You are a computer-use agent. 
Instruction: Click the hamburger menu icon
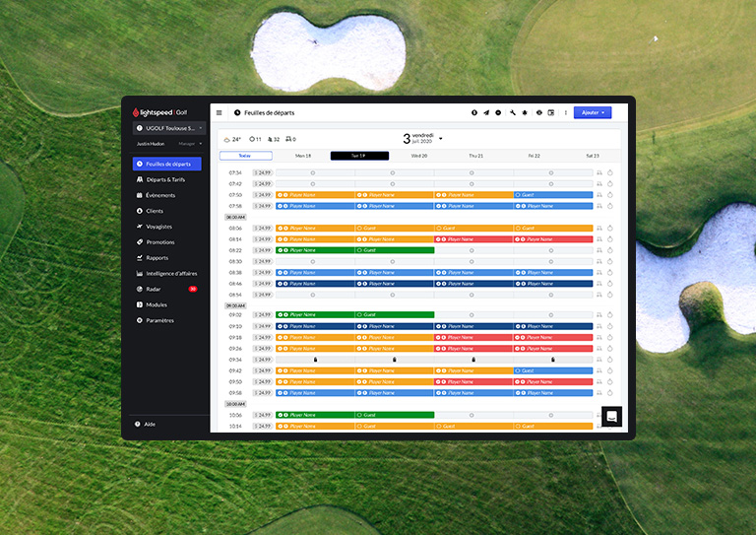(x=219, y=112)
